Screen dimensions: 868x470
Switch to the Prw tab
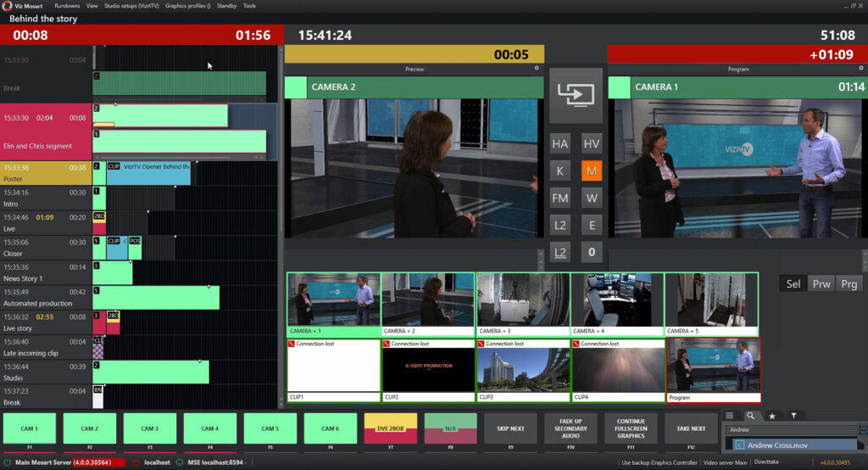[821, 284]
